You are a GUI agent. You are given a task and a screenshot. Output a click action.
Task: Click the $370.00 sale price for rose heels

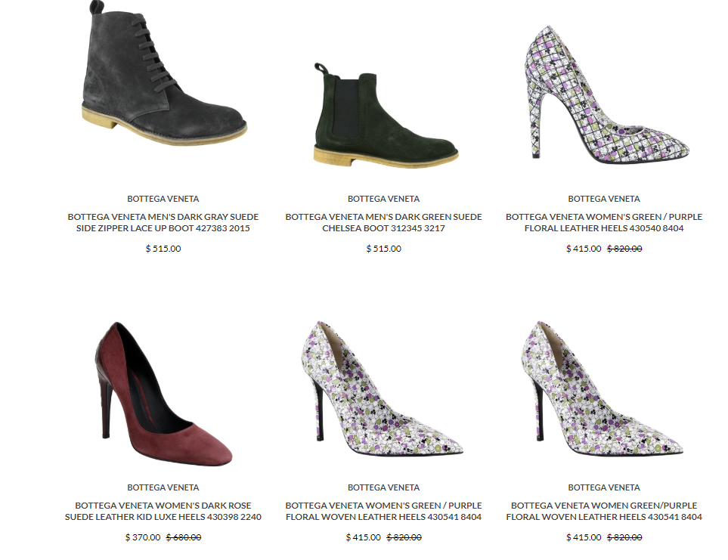(x=143, y=537)
